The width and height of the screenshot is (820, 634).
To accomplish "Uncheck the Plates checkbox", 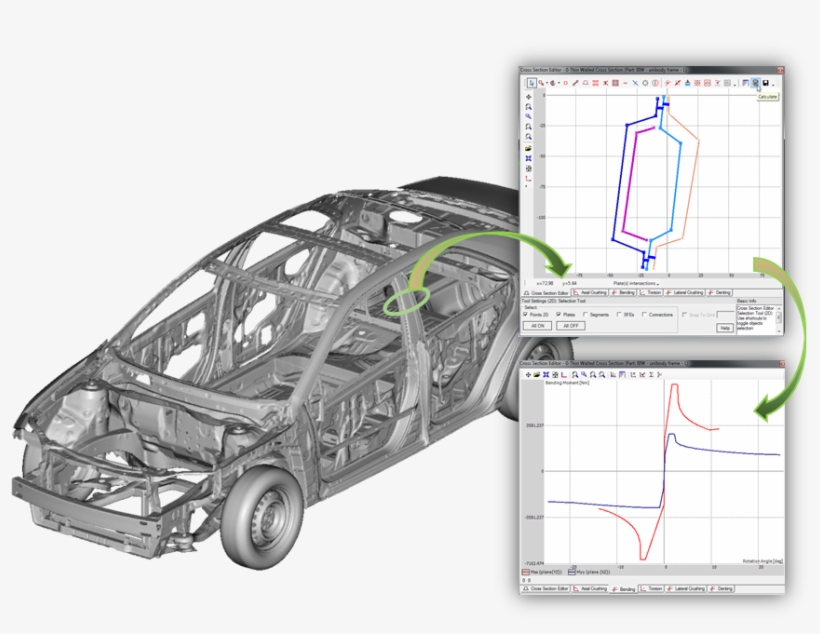I will coord(559,314).
